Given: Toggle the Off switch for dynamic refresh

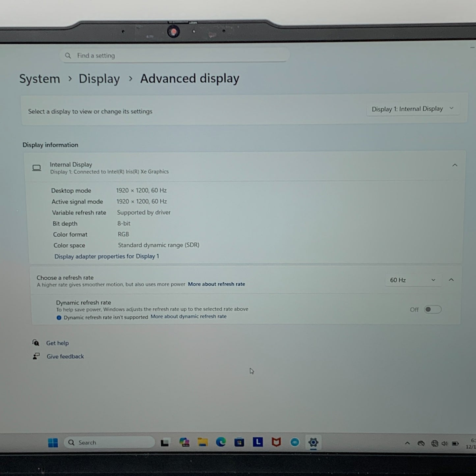Looking at the screenshot, I should pyautogui.click(x=432, y=309).
